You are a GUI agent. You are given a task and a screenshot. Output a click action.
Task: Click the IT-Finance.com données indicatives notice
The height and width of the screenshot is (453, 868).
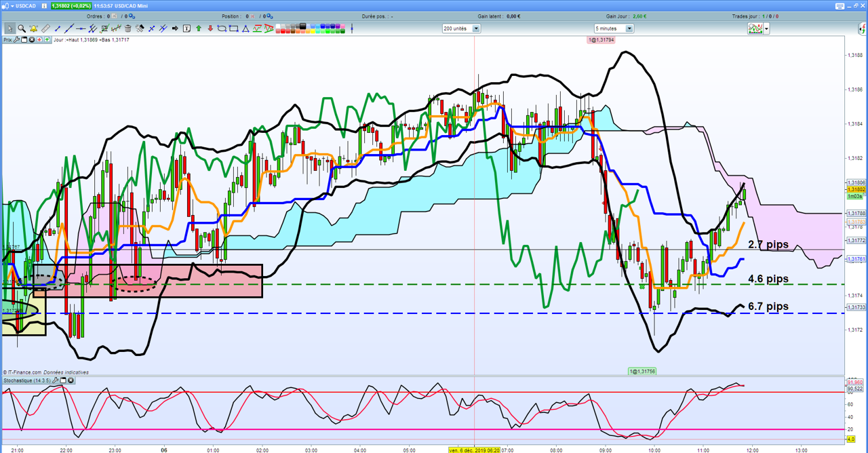(45, 372)
